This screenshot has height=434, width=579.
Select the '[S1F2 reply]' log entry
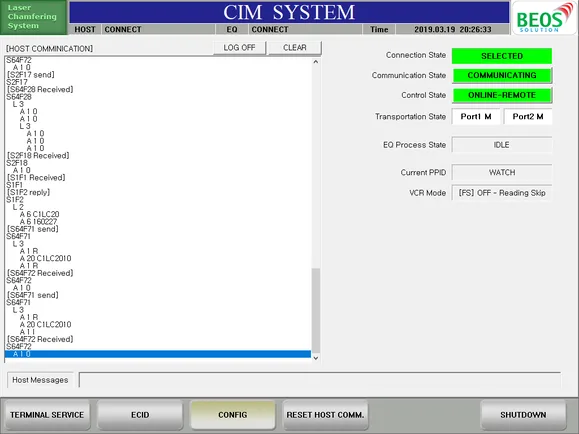(28, 192)
